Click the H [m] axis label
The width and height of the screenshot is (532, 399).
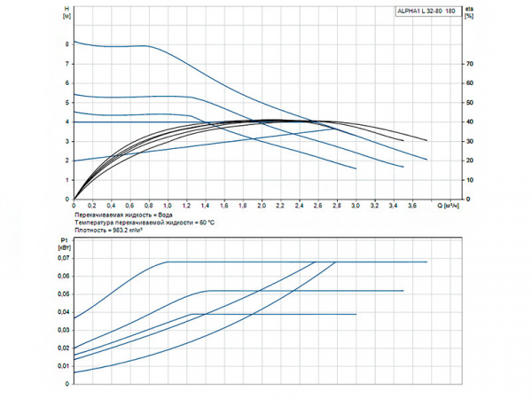tap(67, 15)
